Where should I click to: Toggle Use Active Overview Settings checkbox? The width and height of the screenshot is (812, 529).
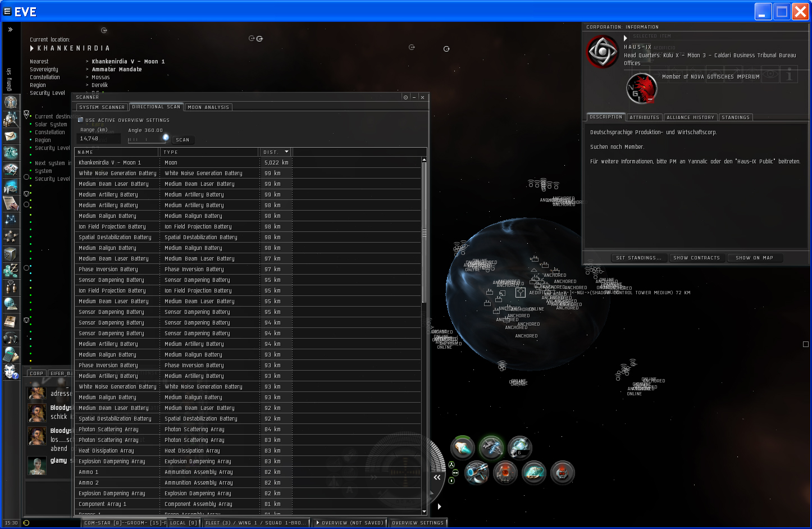click(80, 120)
